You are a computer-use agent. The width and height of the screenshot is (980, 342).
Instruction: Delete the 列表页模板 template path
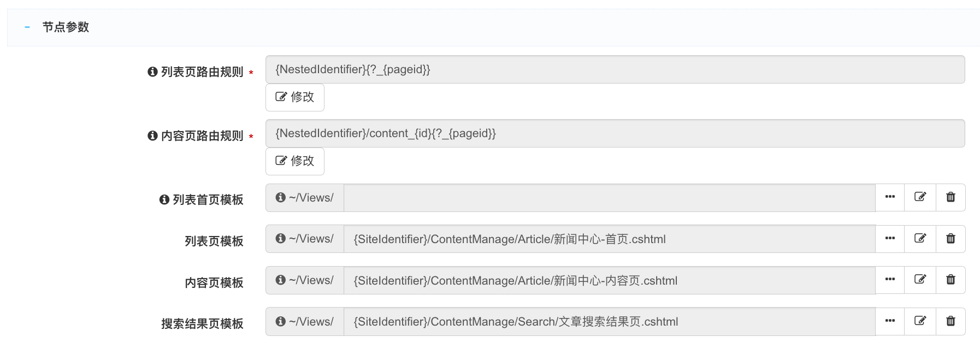[951, 239]
